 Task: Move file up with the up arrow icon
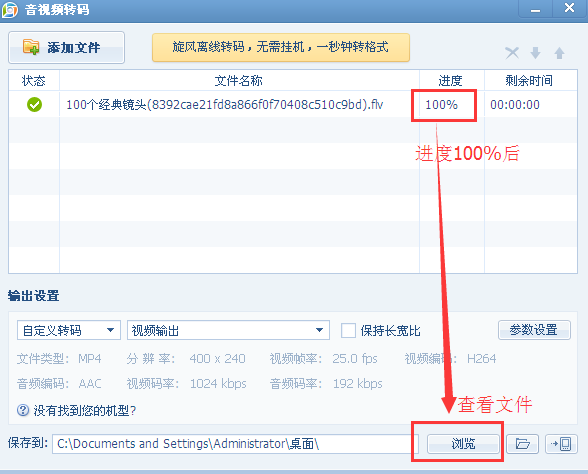point(559,53)
